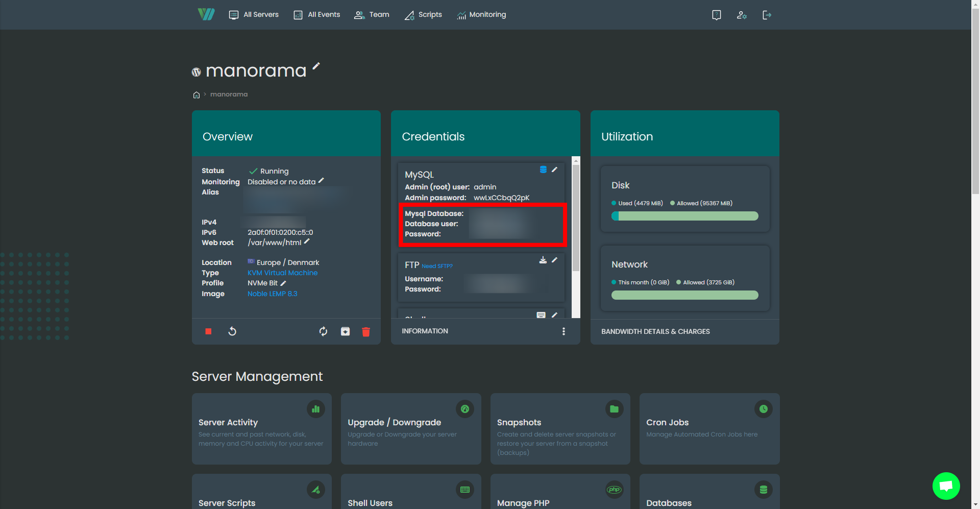Viewport: 980px width, 509px height.
Task: Click the INFORMATION label
Action: coord(425,331)
